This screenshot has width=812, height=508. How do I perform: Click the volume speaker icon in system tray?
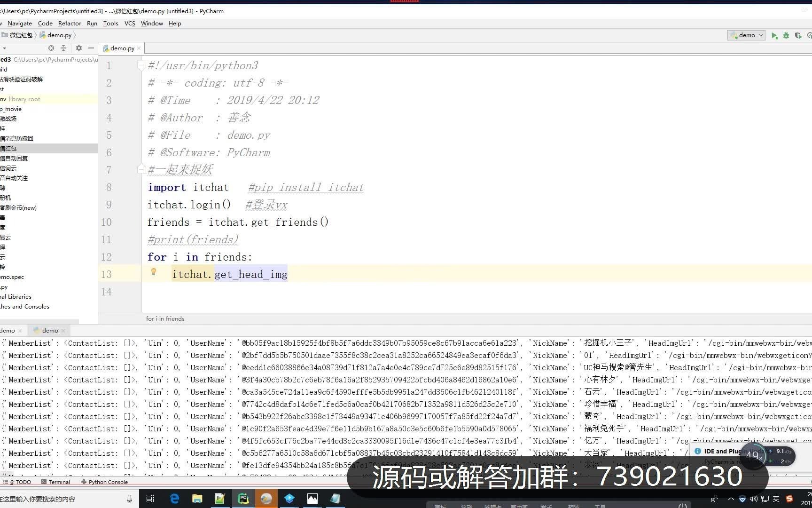click(x=754, y=499)
